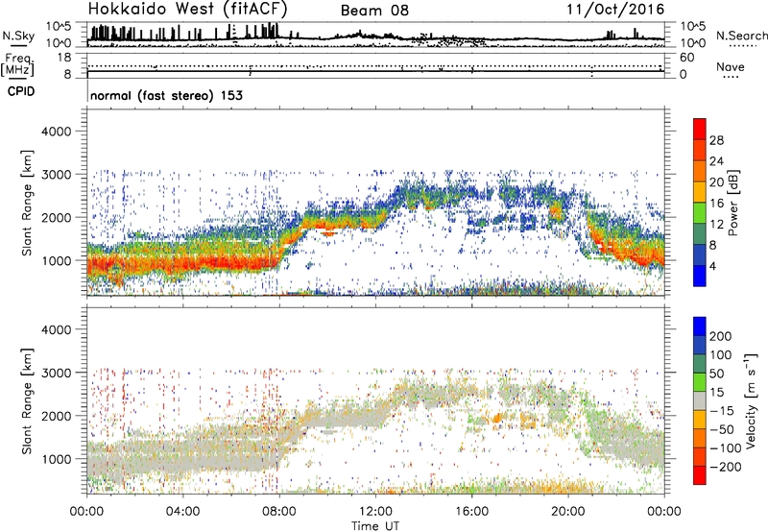Click the 'Nave' legend label

coord(731,66)
